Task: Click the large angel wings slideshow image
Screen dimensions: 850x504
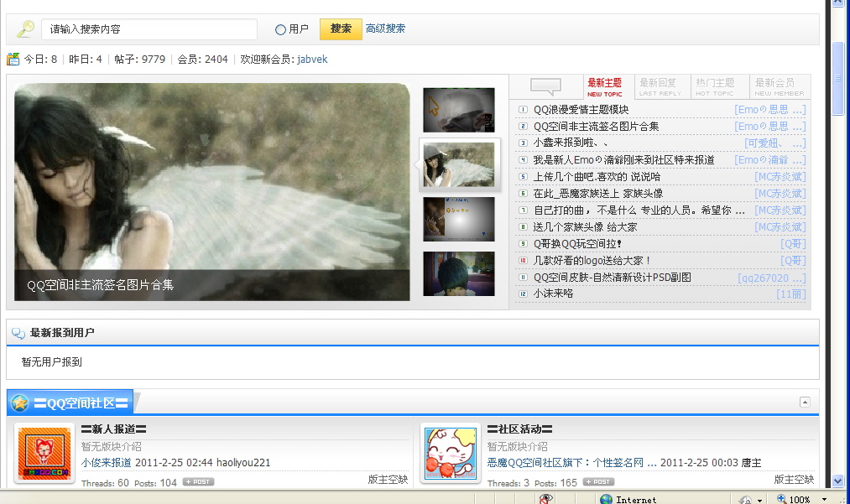Action: [212, 192]
